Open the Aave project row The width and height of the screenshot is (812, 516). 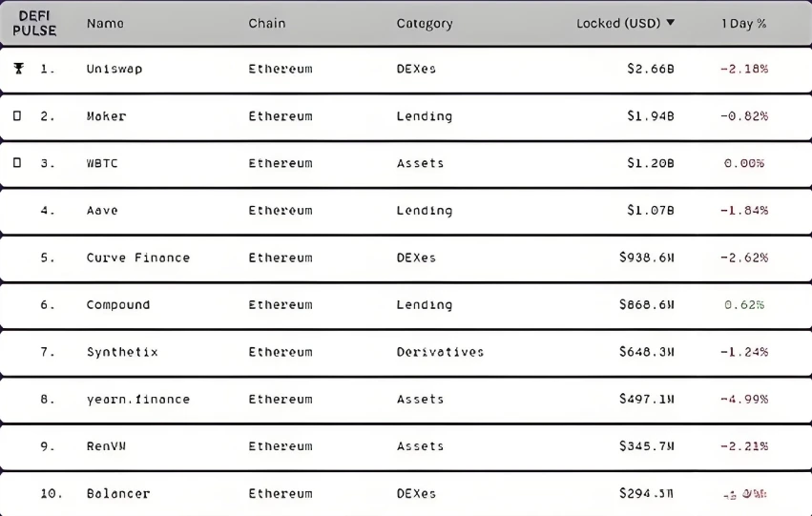coord(406,211)
